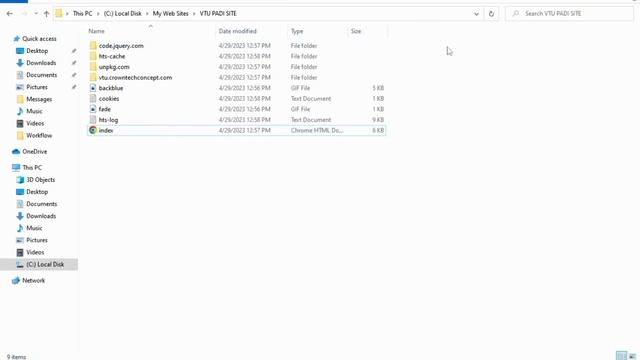This screenshot has height=360, width=640.
Task: Sort by Type column header
Action: click(x=297, y=31)
